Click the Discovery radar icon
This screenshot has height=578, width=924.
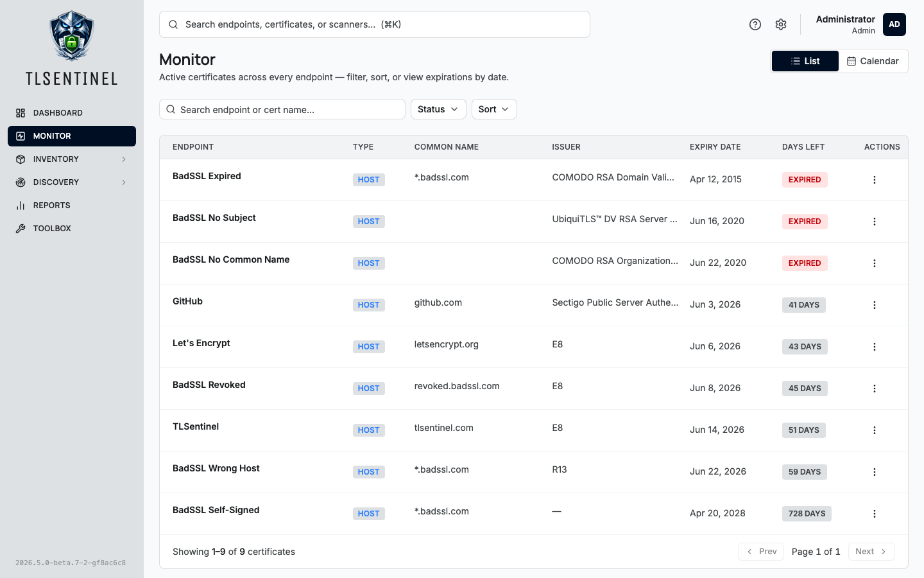pos(21,182)
